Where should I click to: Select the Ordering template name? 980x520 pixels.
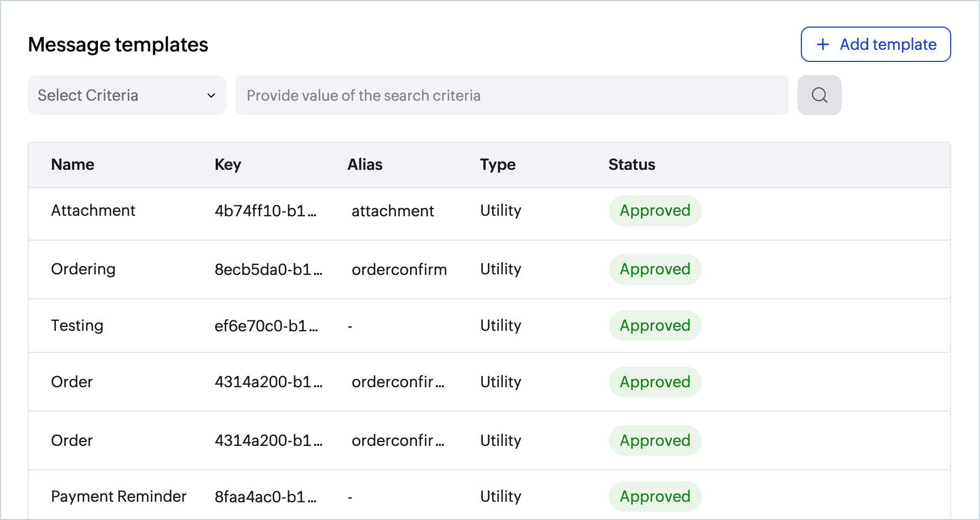point(83,269)
